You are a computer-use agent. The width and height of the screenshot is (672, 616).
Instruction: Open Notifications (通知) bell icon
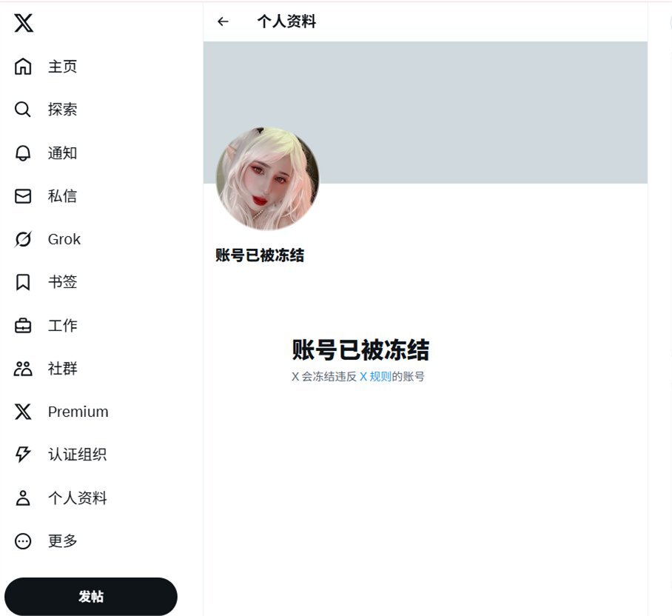click(x=23, y=153)
